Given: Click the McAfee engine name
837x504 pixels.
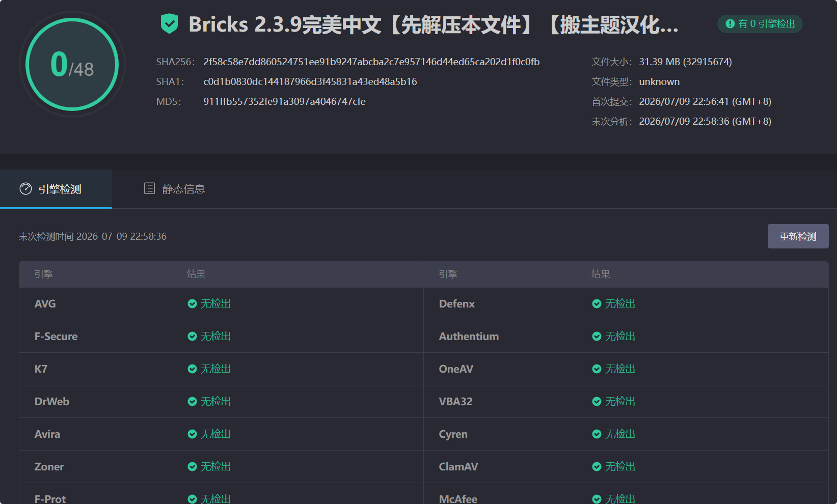Looking at the screenshot, I should coord(458,499).
